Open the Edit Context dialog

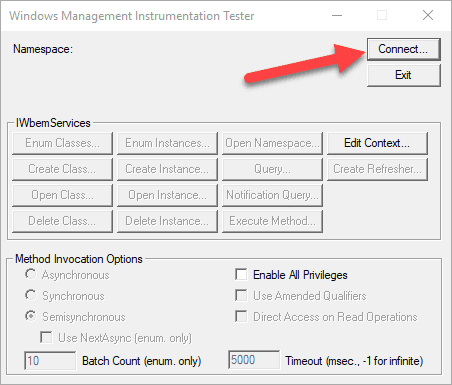pos(377,143)
